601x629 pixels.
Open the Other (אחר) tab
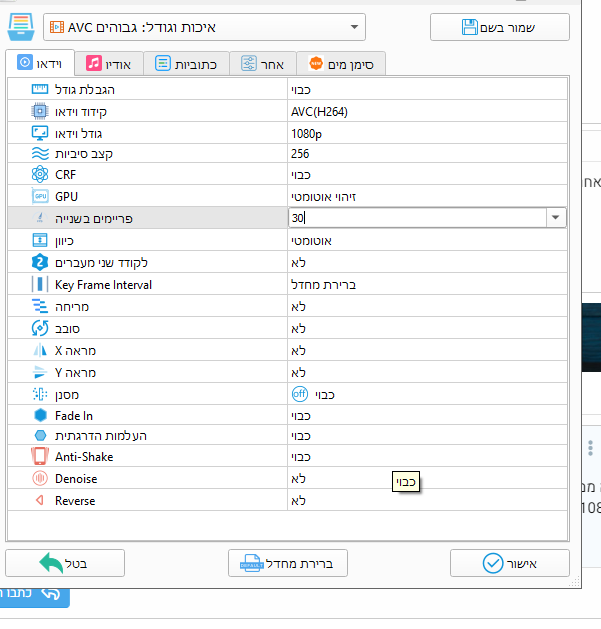click(x=263, y=64)
